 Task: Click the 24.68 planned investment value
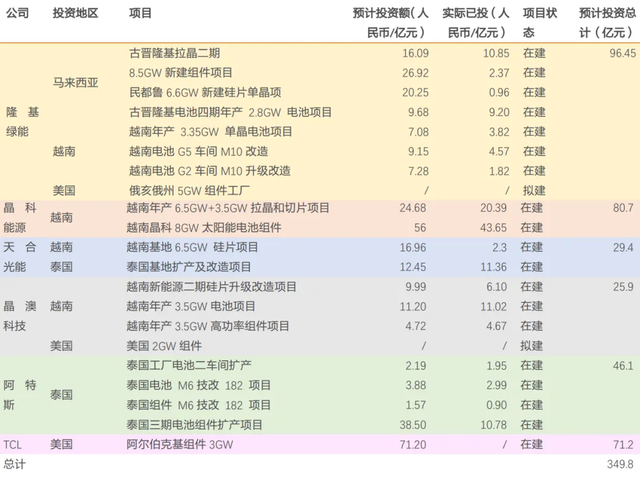point(413,208)
